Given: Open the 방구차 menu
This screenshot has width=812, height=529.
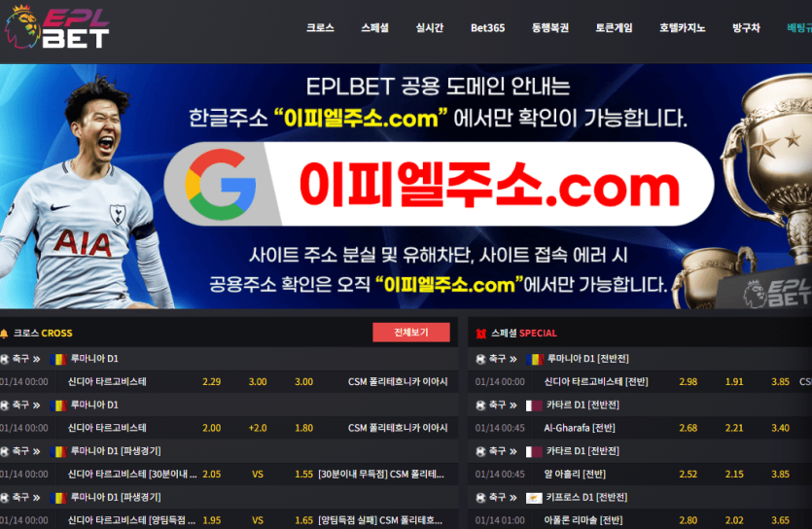Looking at the screenshot, I should [746, 28].
